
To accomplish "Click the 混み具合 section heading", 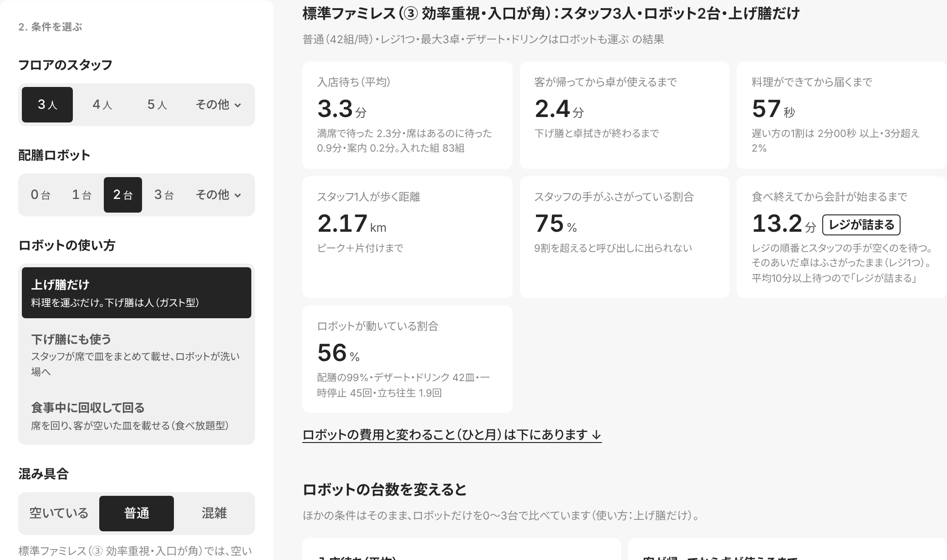I will (x=43, y=474).
